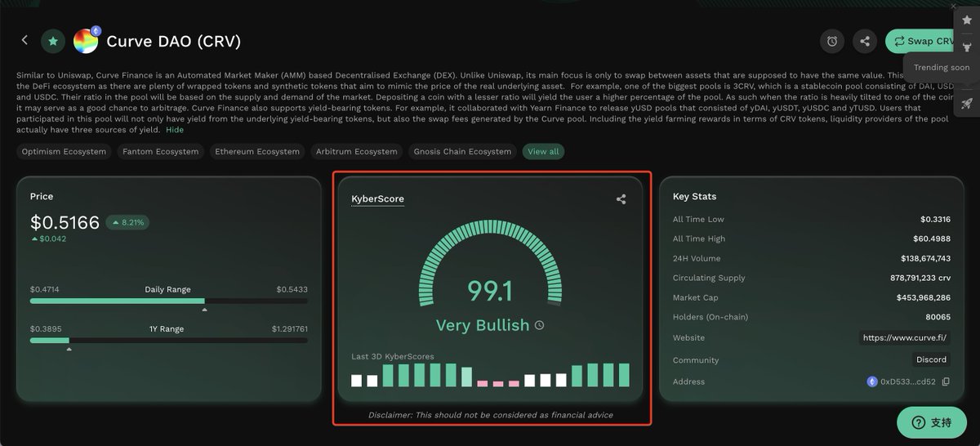Click the 8.21% price change badge

[x=126, y=222]
